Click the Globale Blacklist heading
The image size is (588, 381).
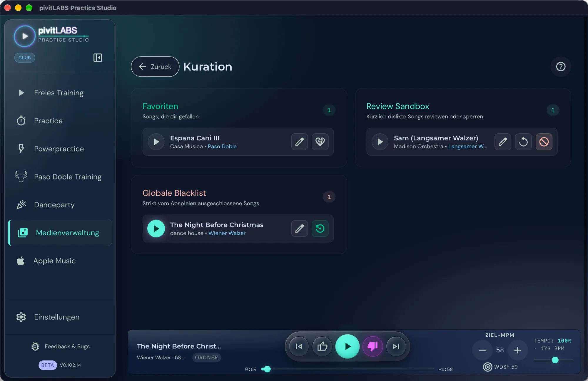[x=174, y=193]
